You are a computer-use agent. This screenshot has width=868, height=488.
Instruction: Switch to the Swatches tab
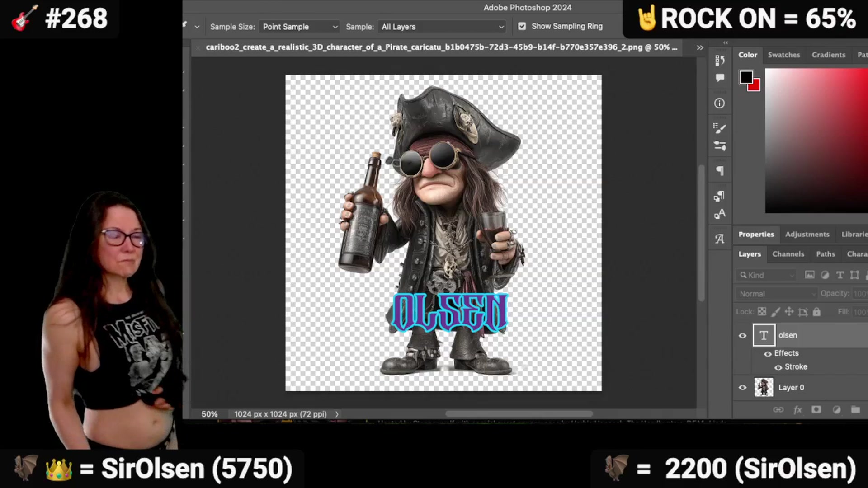(x=784, y=55)
